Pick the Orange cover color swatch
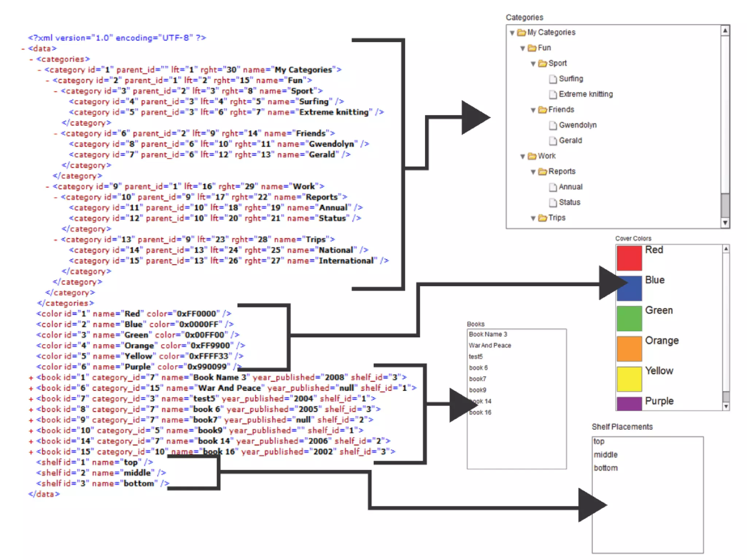The height and width of the screenshot is (560, 747). [629, 348]
